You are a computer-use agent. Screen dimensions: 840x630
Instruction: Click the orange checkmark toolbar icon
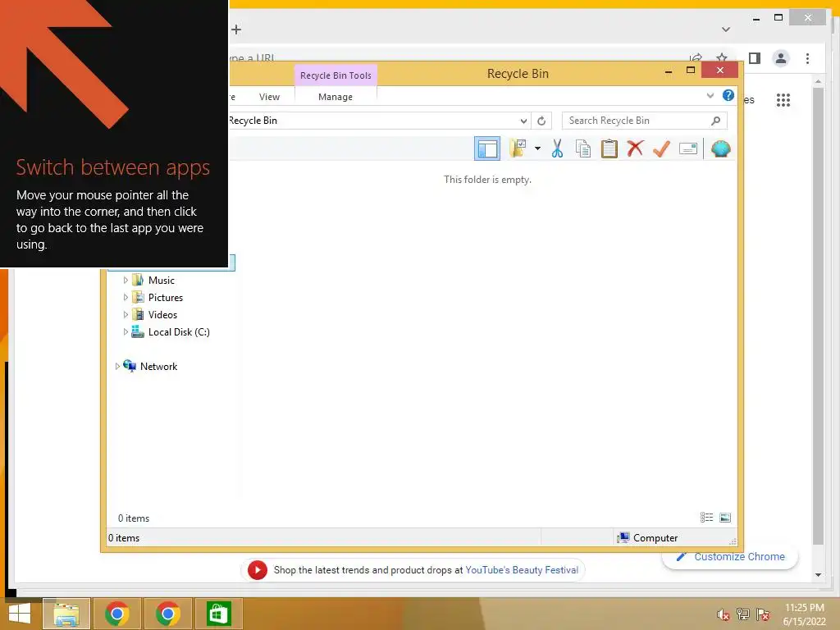pyautogui.click(x=662, y=149)
